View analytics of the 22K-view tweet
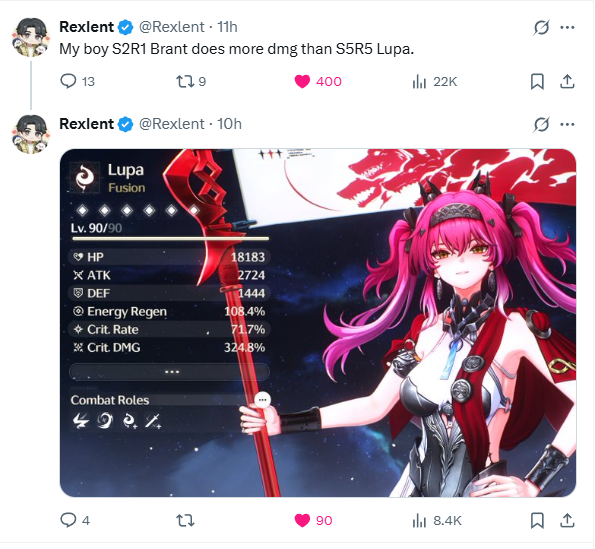 (x=434, y=82)
